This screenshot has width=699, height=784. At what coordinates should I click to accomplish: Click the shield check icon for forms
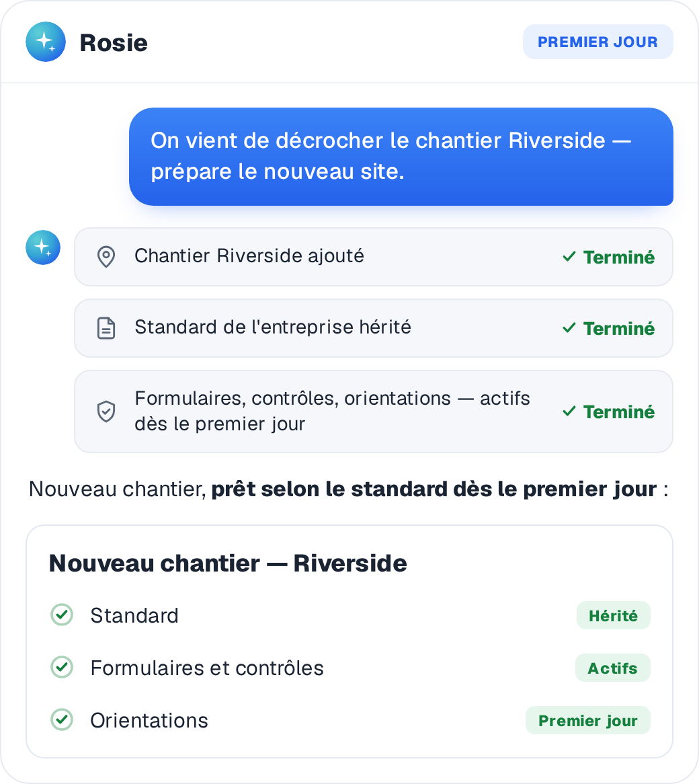[106, 411]
